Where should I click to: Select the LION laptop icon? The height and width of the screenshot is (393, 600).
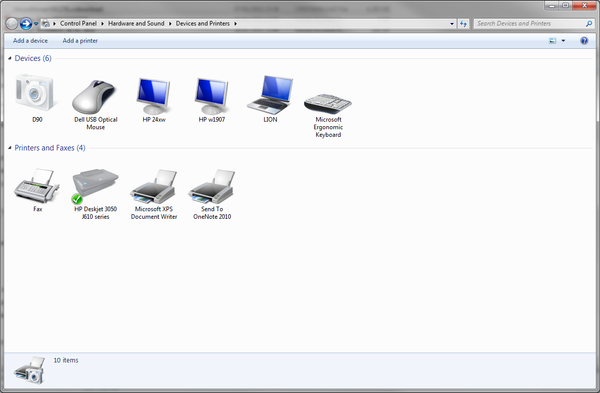click(x=270, y=94)
